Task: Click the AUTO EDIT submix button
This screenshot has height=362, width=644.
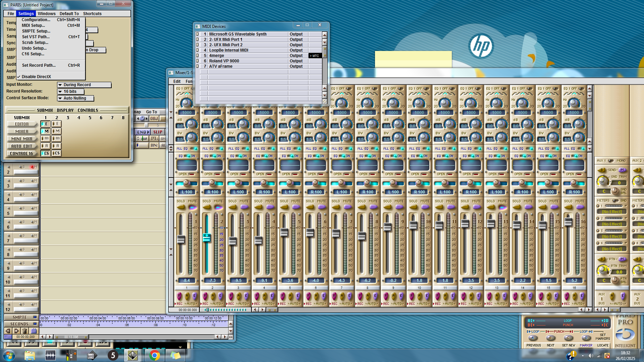Action: coord(22,146)
